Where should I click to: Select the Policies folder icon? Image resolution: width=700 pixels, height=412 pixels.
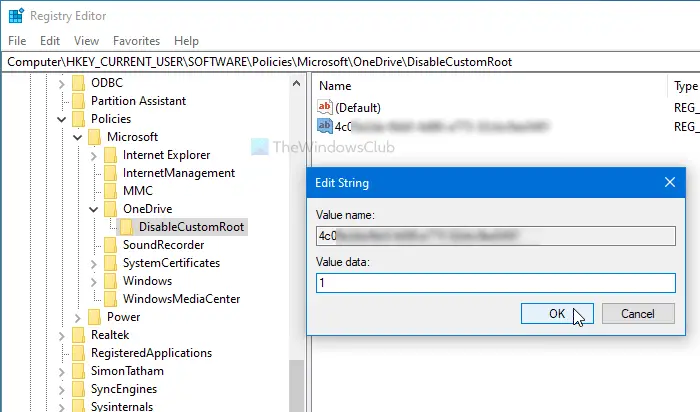(79, 119)
